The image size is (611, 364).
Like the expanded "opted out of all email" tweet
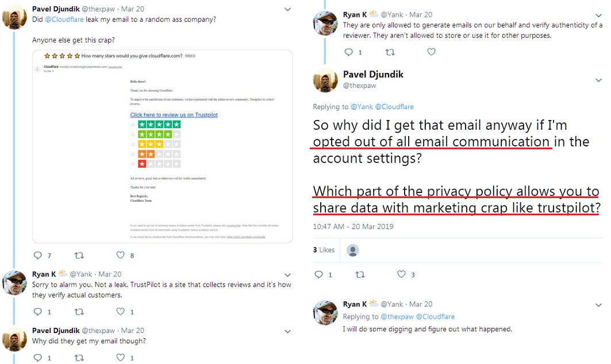pos(401,274)
